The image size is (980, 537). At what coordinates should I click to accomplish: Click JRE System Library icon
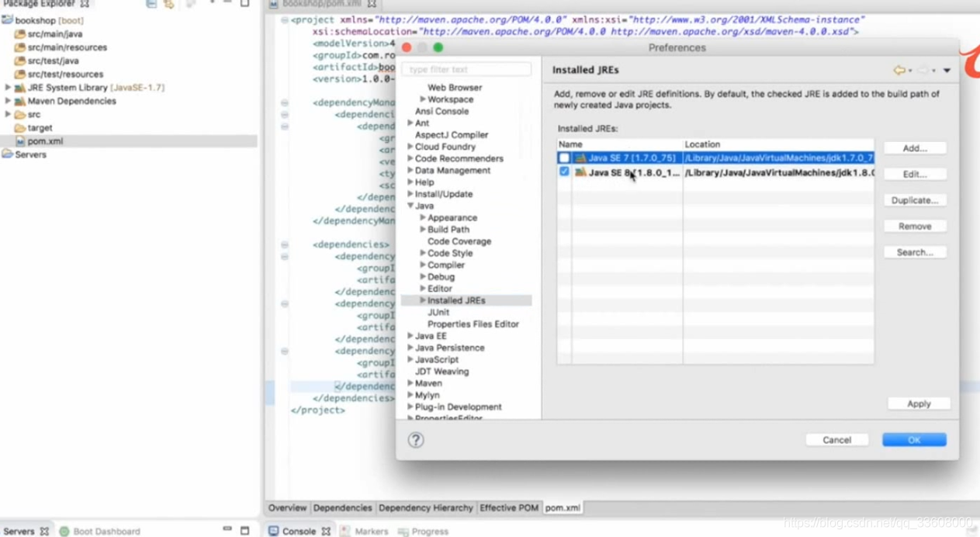tap(20, 88)
